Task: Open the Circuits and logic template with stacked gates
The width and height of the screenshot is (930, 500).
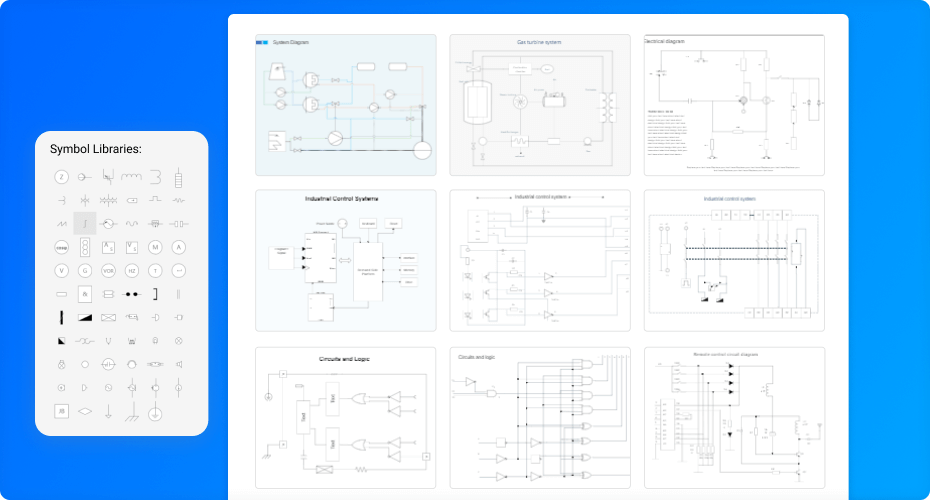Action: point(540,418)
